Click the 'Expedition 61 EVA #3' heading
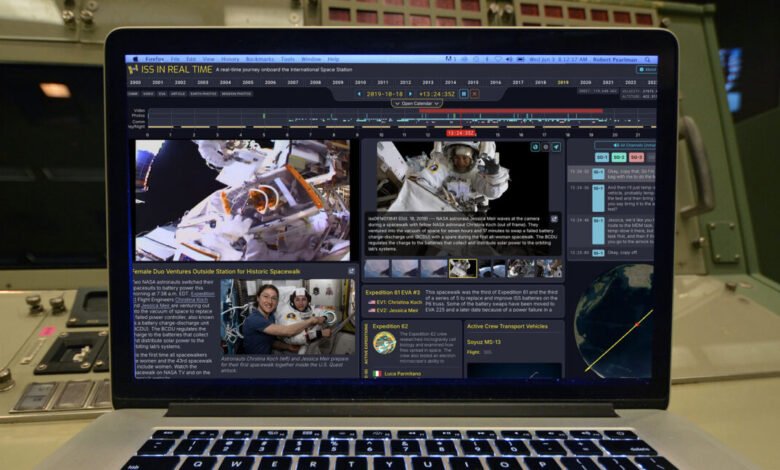The width and height of the screenshot is (780, 470). [x=392, y=292]
